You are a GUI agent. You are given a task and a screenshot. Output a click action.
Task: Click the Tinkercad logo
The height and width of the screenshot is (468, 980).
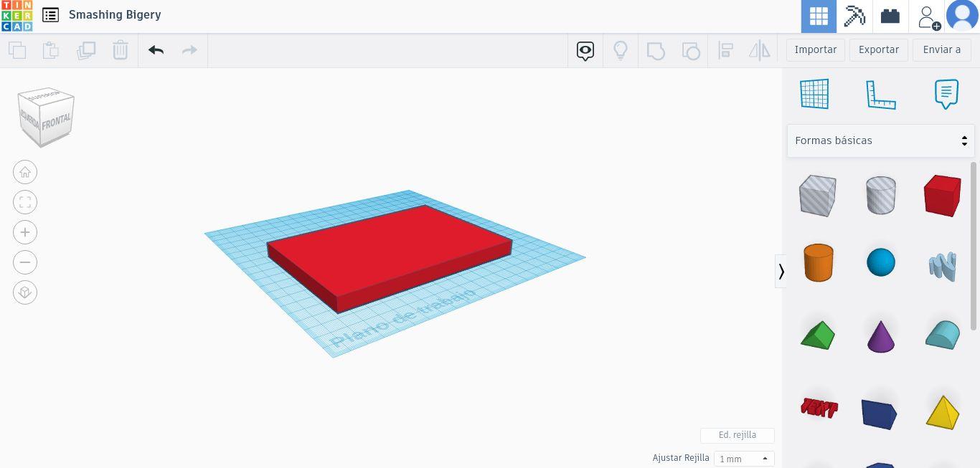pyautogui.click(x=17, y=16)
